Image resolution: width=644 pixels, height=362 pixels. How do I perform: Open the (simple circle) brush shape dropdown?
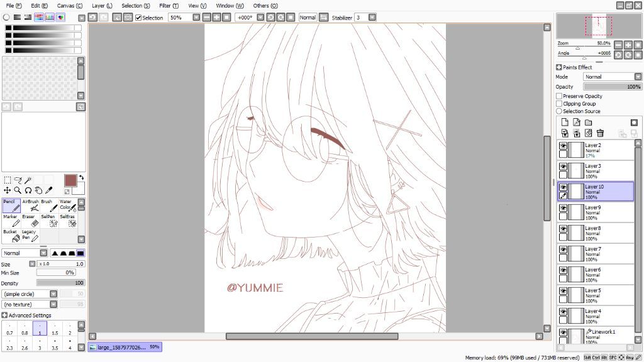click(53, 294)
